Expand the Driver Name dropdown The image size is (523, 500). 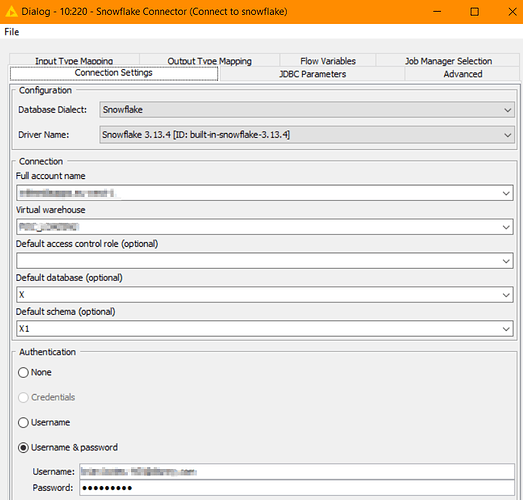pyautogui.click(x=307, y=135)
